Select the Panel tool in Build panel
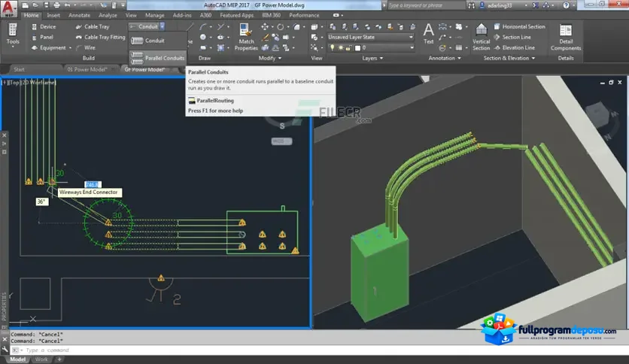Image resolution: width=629 pixels, height=364 pixels. (42, 37)
